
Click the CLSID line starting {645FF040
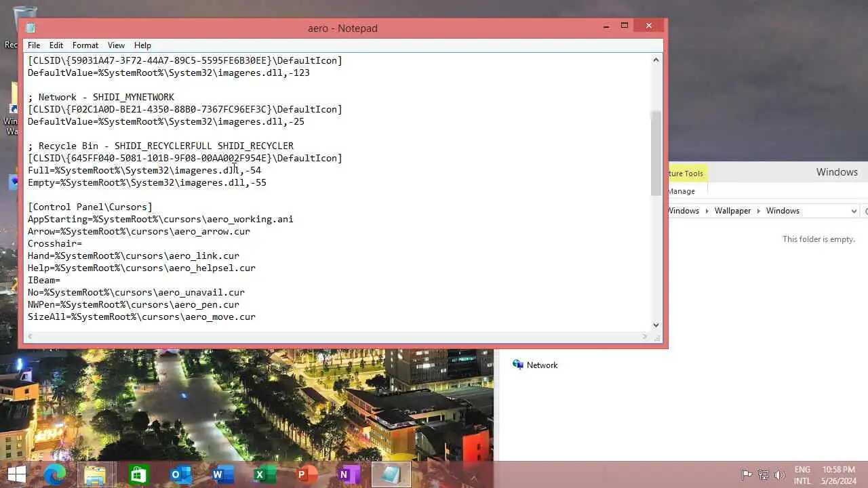pyautogui.click(x=185, y=158)
